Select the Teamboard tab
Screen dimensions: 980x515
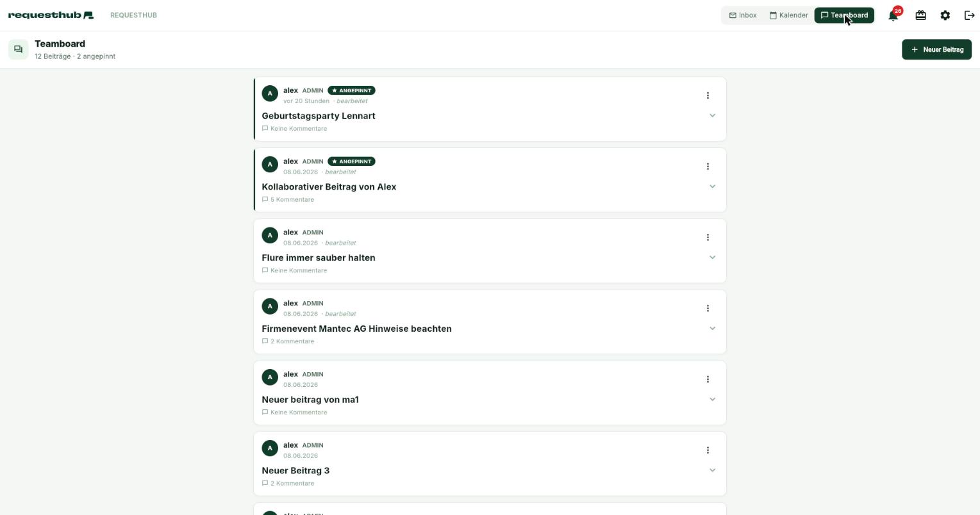844,15
